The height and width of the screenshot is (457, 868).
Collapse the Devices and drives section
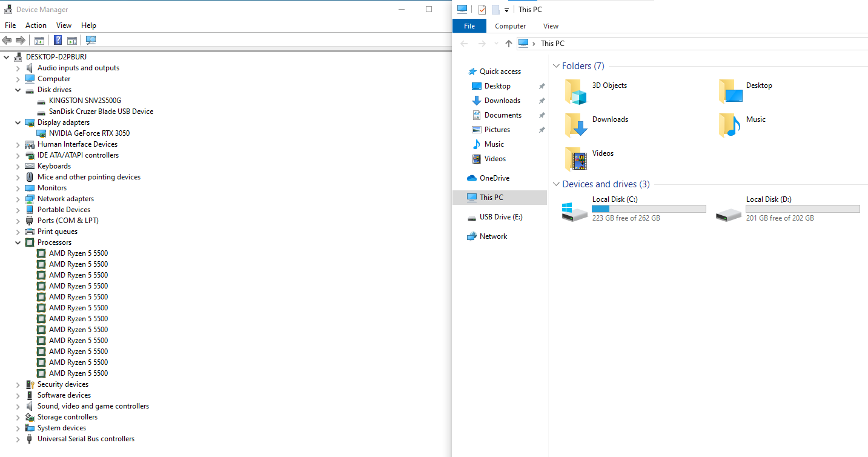coord(556,184)
